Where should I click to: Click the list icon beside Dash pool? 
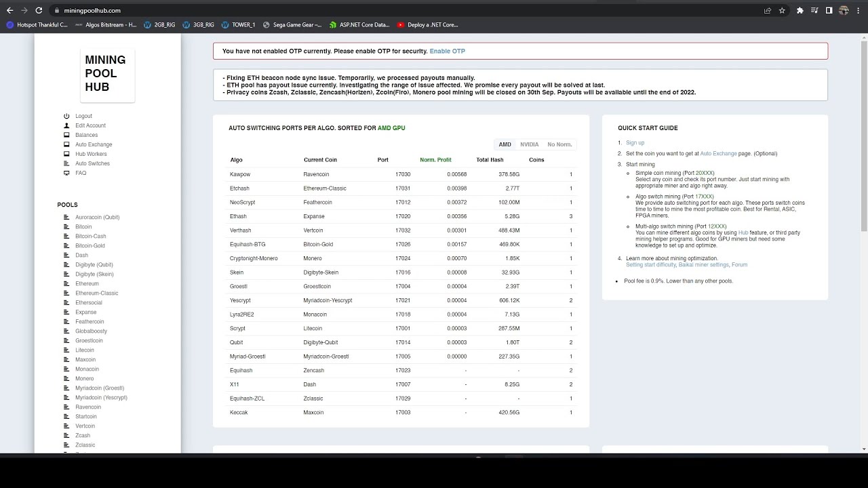pyautogui.click(x=66, y=256)
